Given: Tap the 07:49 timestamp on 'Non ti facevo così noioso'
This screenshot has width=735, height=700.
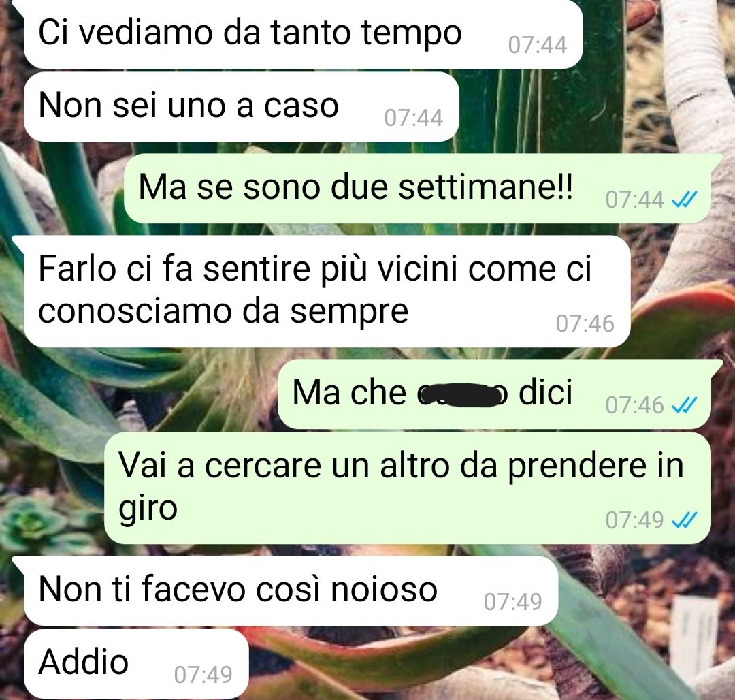Looking at the screenshot, I should [x=513, y=602].
